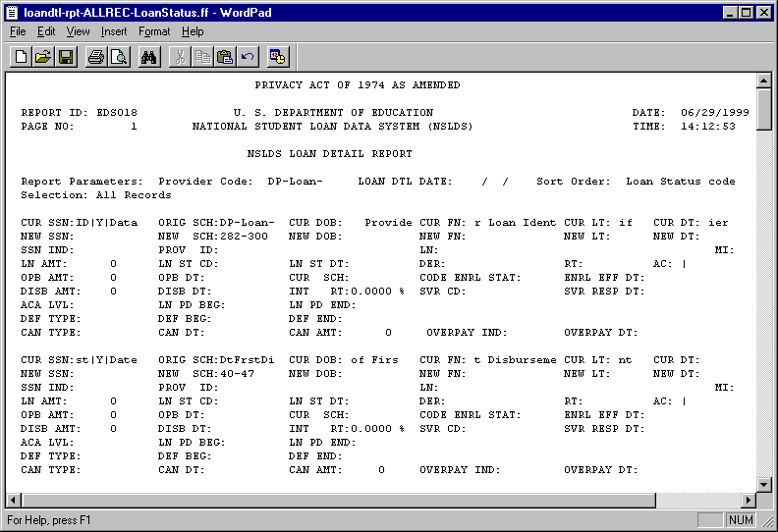
Task: Click 'NEW SCH:40-47' in second record
Action: point(206,374)
